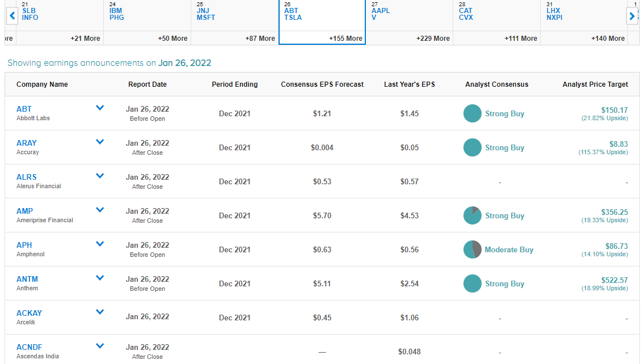Expand the APH Amphenol row
641x364 pixels.
click(x=100, y=243)
